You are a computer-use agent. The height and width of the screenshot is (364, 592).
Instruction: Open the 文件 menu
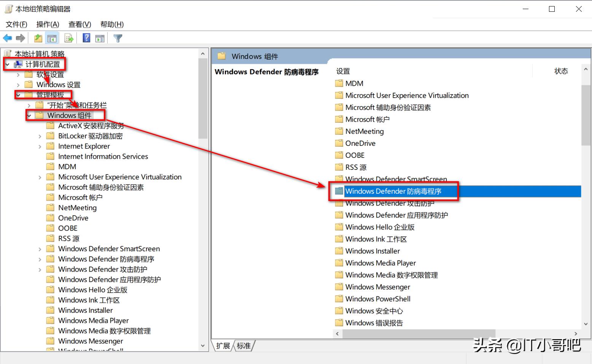(x=16, y=24)
